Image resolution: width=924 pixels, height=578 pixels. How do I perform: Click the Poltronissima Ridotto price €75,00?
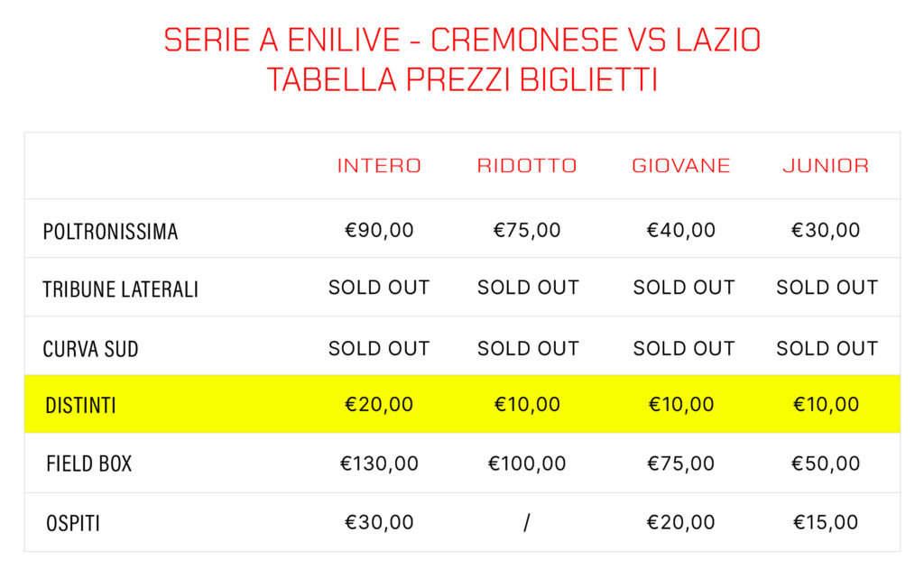(x=527, y=231)
